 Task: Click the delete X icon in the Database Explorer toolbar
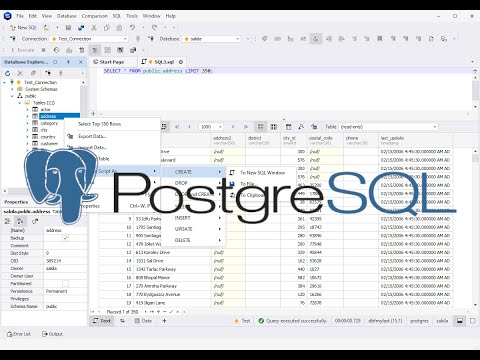(x=20, y=73)
